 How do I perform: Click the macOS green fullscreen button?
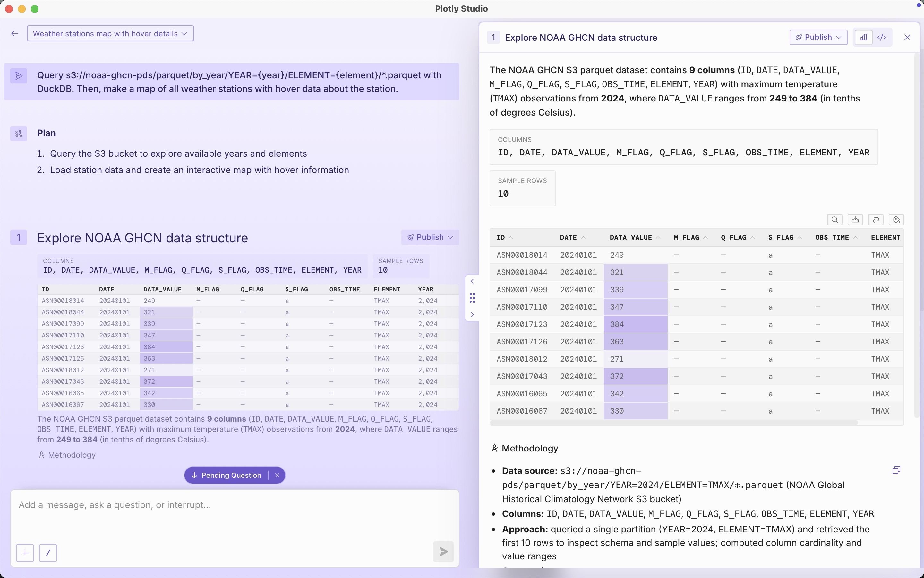35,9
